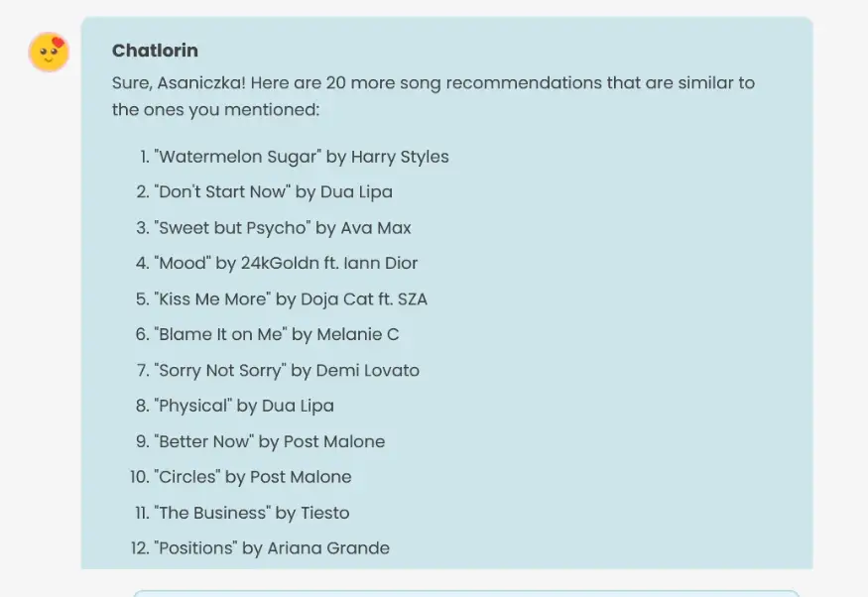The height and width of the screenshot is (597, 868).
Task: Select the "Physical" by Dua Lipa entry
Action: (243, 406)
